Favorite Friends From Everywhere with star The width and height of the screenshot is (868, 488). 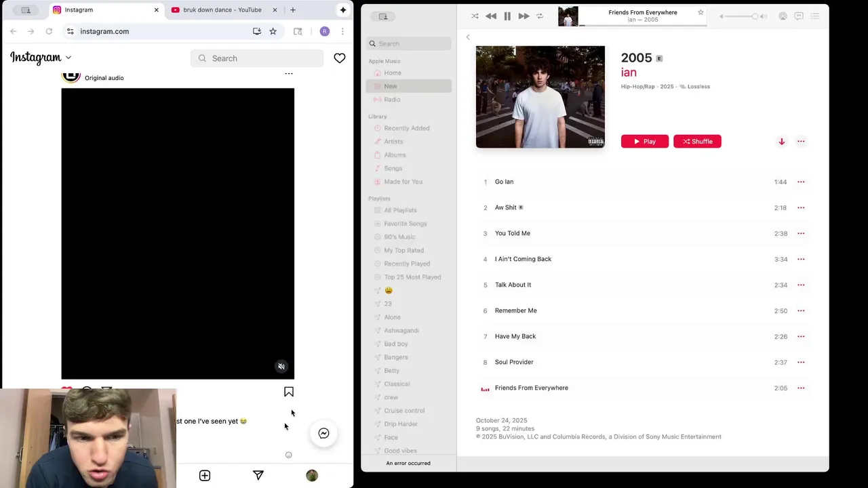(x=701, y=12)
